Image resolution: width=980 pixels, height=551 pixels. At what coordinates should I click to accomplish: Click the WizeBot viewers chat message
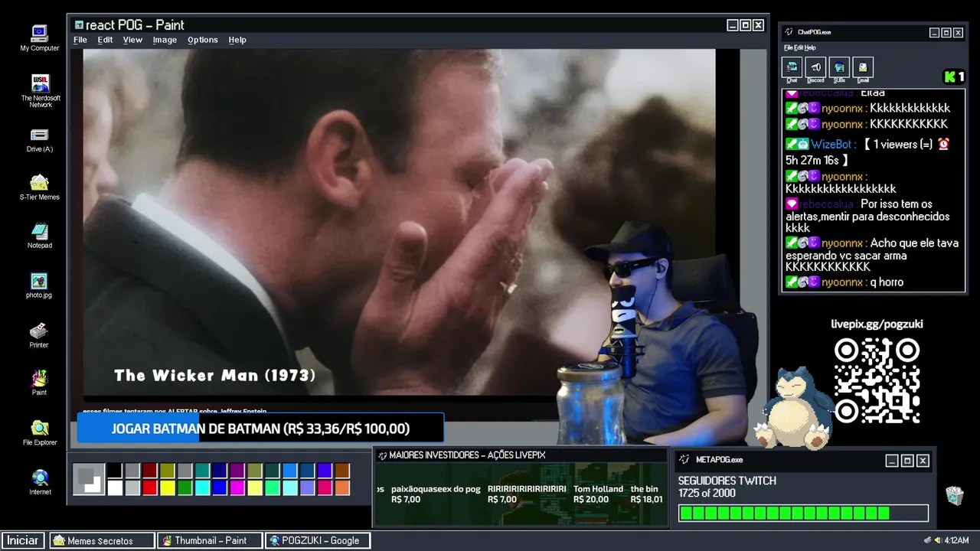869,152
